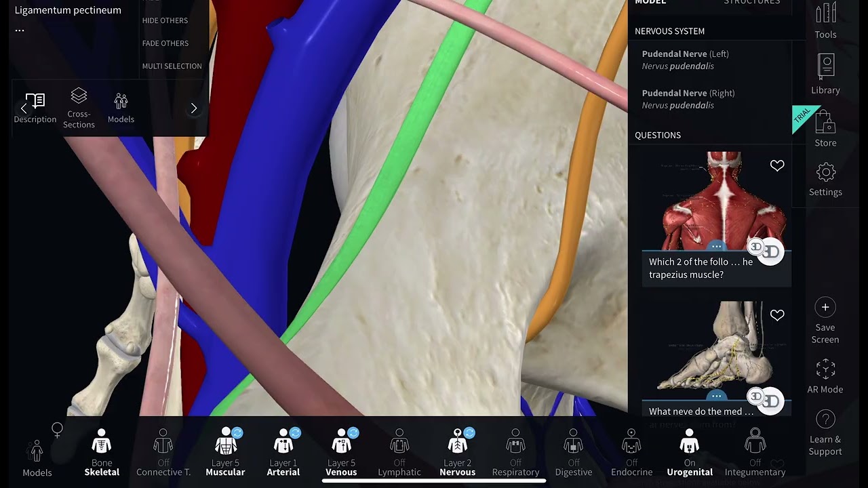Open Settings gear
This screenshot has height=488, width=868.
[825, 180]
